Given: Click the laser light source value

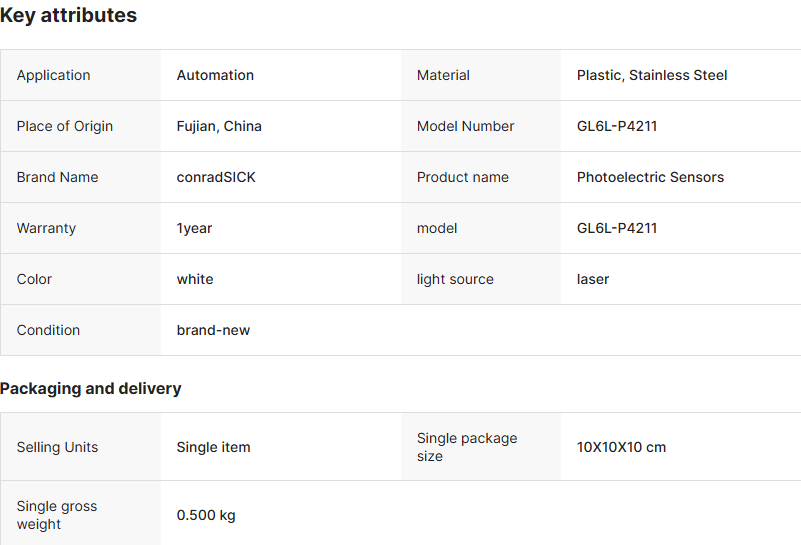Looking at the screenshot, I should [593, 279].
